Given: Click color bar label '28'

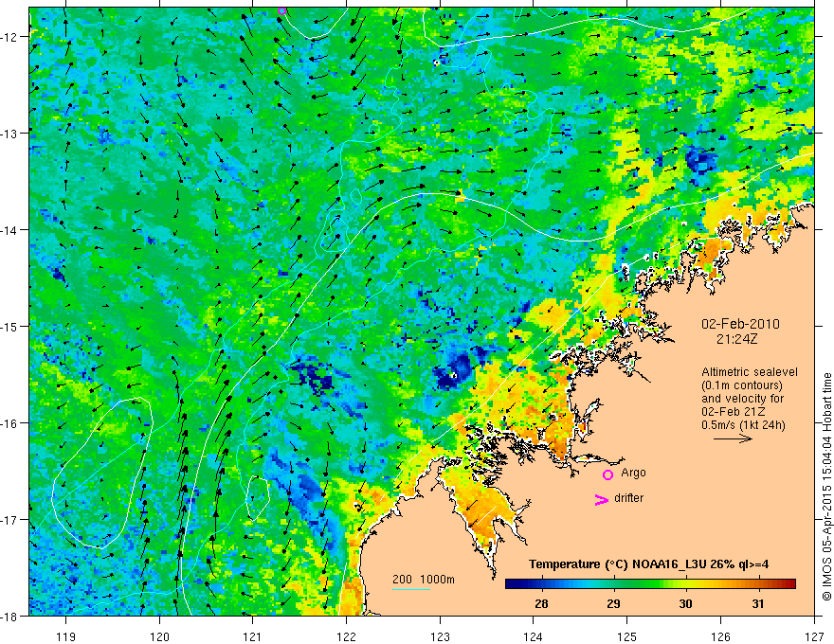Looking at the screenshot, I should pyautogui.click(x=541, y=604).
